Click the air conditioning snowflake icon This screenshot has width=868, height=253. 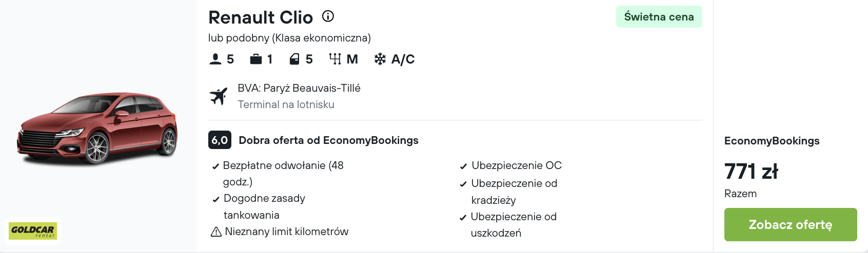pos(380,59)
